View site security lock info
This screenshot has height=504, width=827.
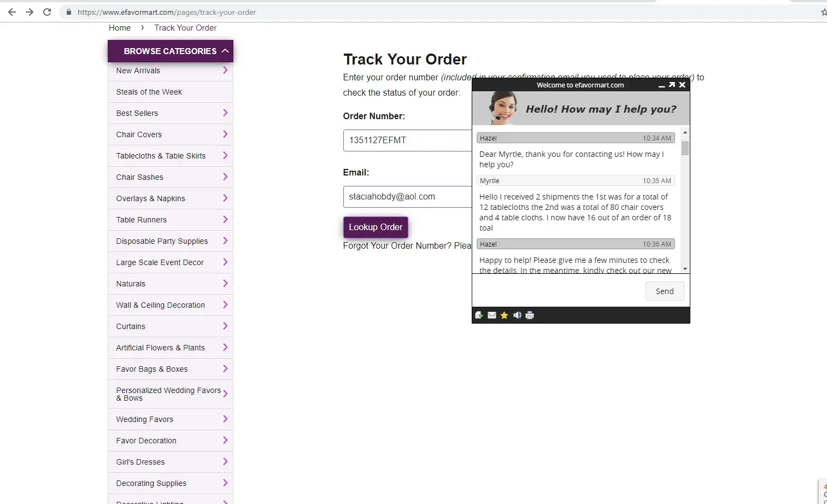pos(69,12)
